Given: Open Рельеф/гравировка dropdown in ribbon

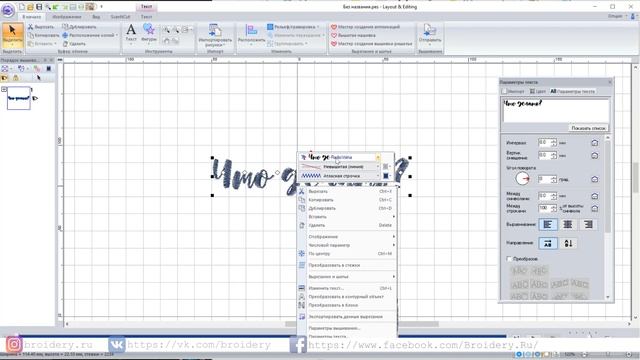Looking at the screenshot, I should pos(293,27).
